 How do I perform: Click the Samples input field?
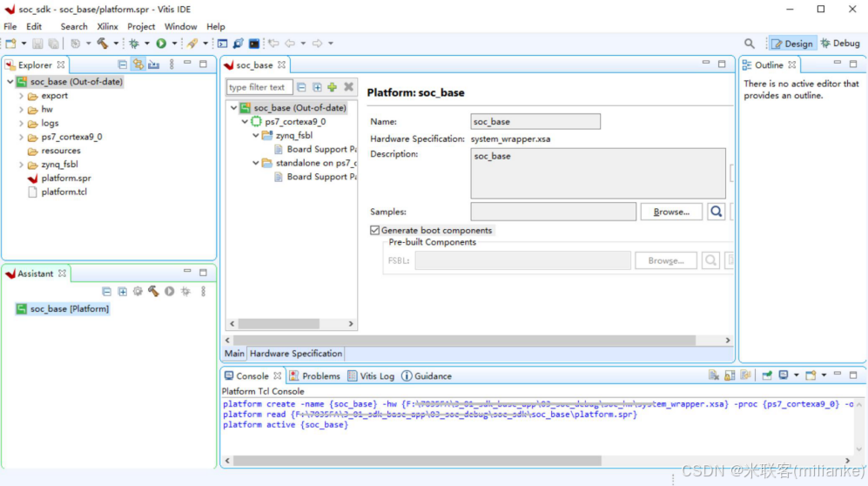(553, 212)
